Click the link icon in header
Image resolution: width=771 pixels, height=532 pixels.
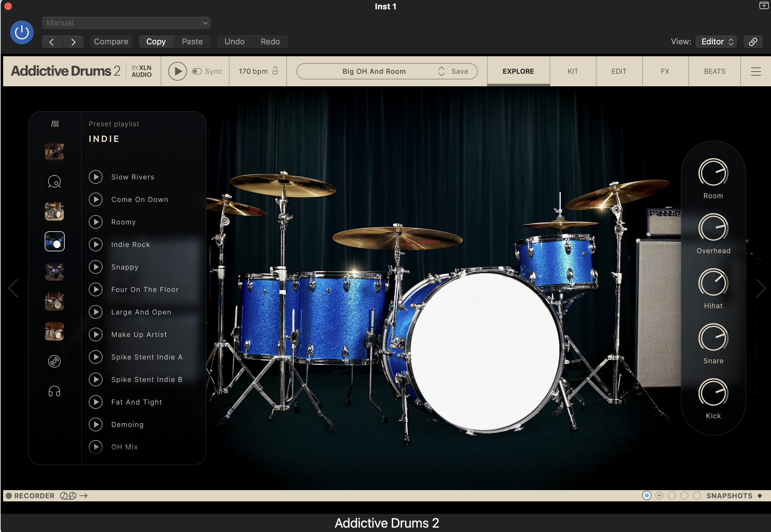pyautogui.click(x=753, y=42)
